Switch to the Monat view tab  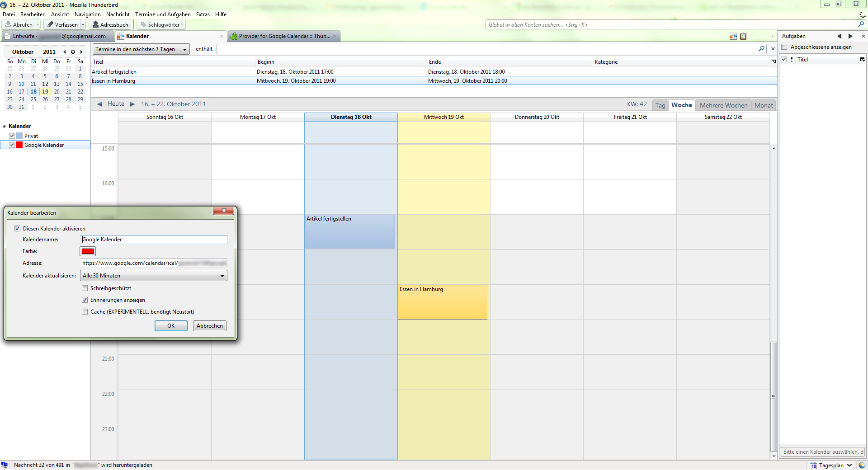coord(764,105)
